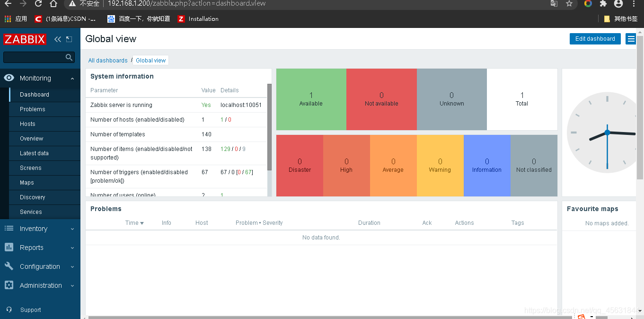Click the Total hosts tile

(x=522, y=99)
